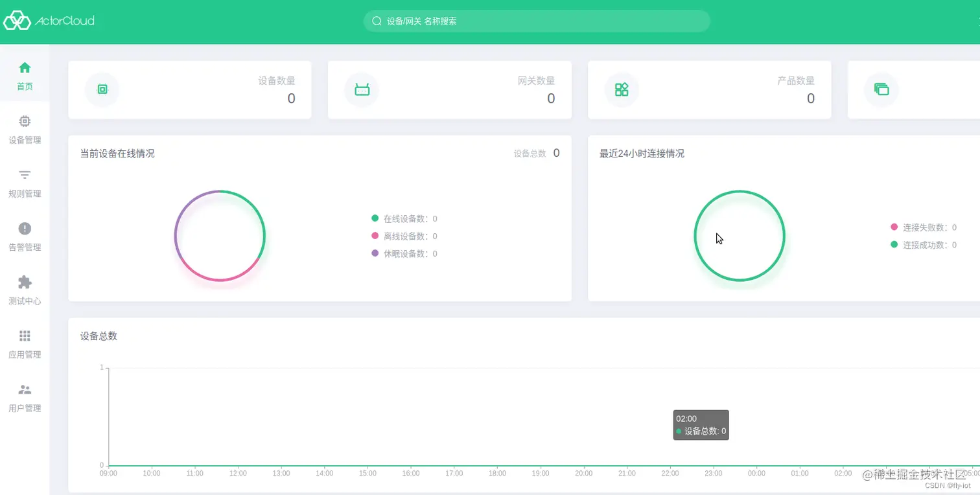This screenshot has height=495, width=980.
Task: Click the stacked-windows icon in fourth card
Action: (881, 89)
